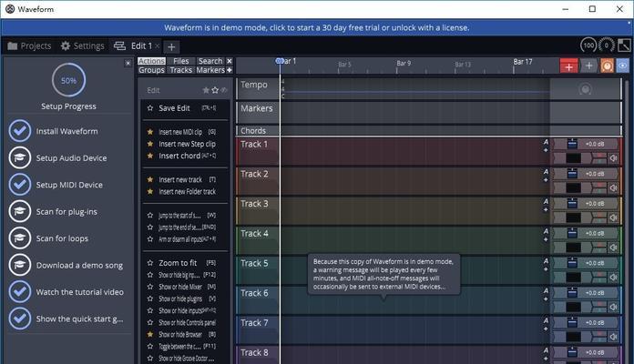Open the Settings tab
This screenshot has width=634, height=364.
click(83, 46)
